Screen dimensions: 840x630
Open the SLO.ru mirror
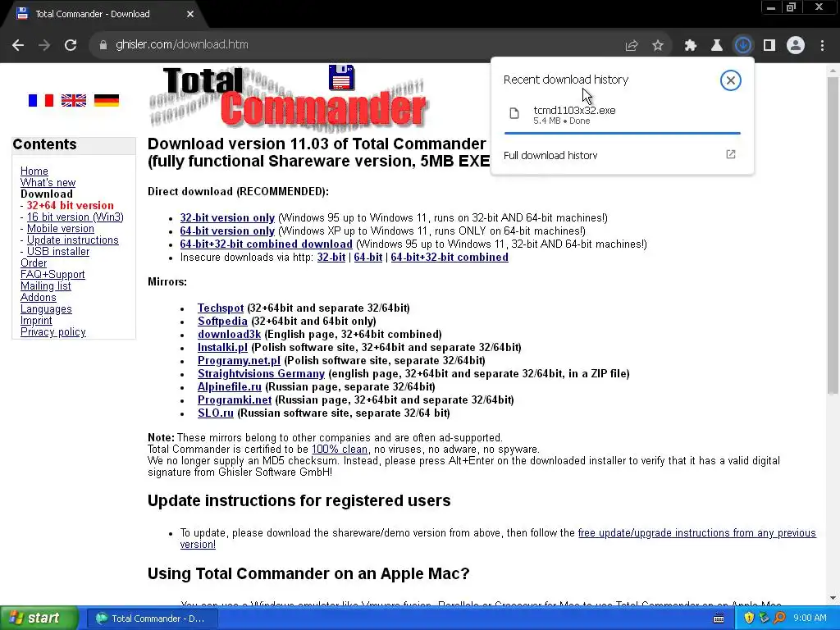[x=216, y=413]
